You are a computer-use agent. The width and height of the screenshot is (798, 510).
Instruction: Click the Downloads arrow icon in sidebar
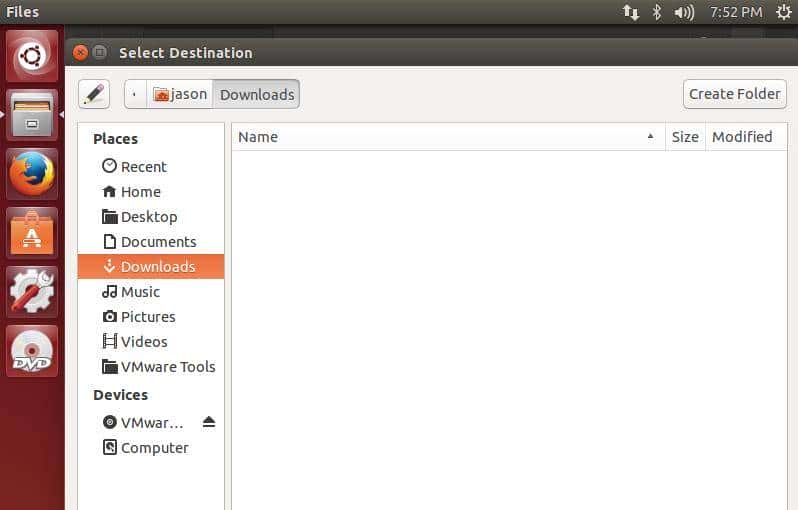pyautogui.click(x=109, y=266)
